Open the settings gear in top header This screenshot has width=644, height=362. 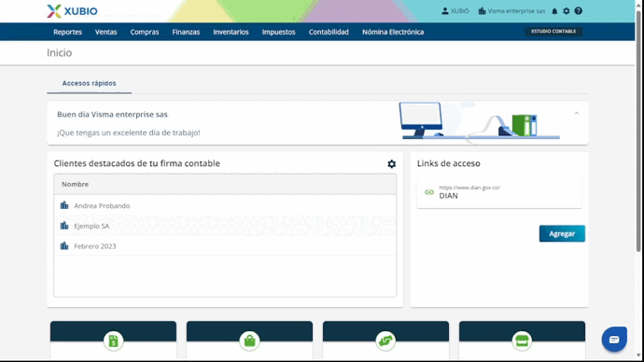click(x=567, y=11)
